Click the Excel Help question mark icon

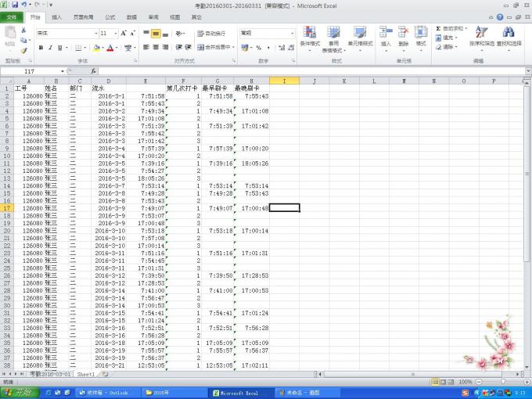tap(500, 17)
